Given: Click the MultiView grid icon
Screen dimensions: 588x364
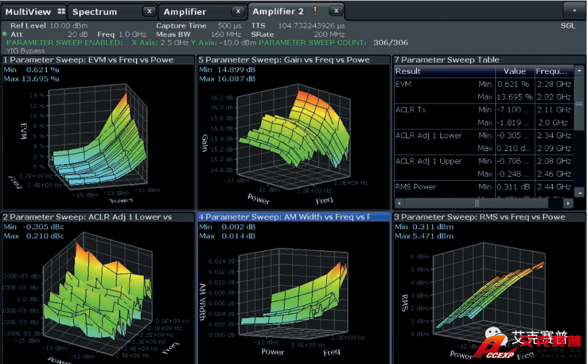Looking at the screenshot, I should (x=61, y=11).
